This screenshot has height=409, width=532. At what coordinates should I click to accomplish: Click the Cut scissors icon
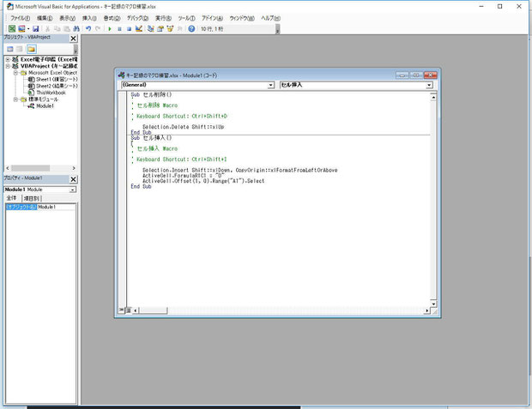pos(48,29)
